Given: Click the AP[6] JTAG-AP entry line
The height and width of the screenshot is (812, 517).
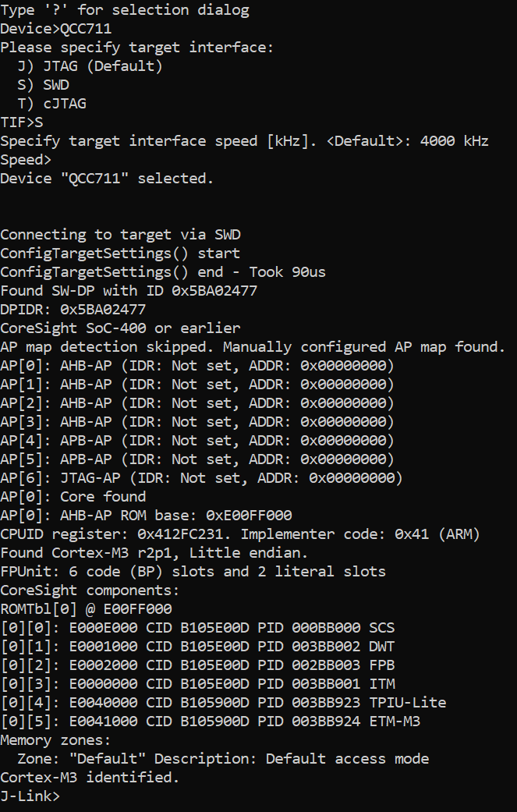Looking at the screenshot, I should click(201, 478).
